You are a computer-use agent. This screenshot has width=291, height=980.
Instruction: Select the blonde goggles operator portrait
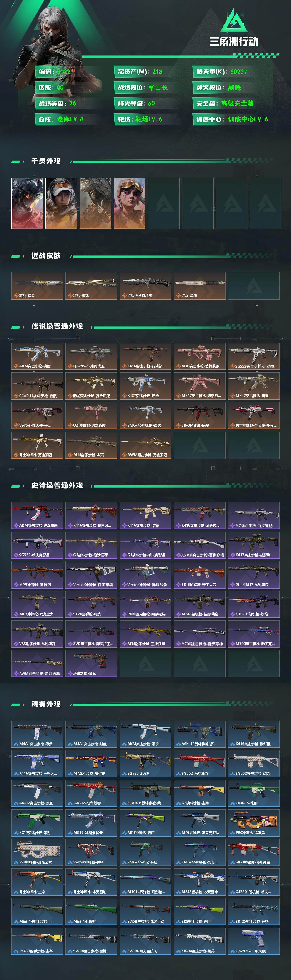tap(130, 203)
